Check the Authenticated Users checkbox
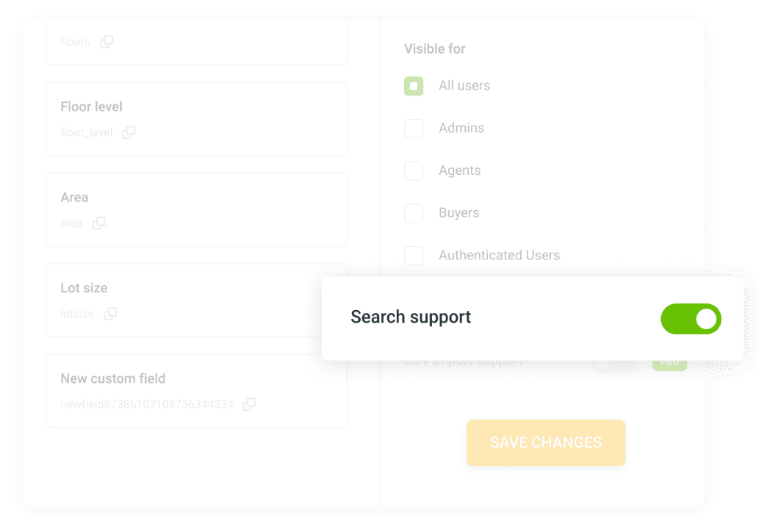 414,256
